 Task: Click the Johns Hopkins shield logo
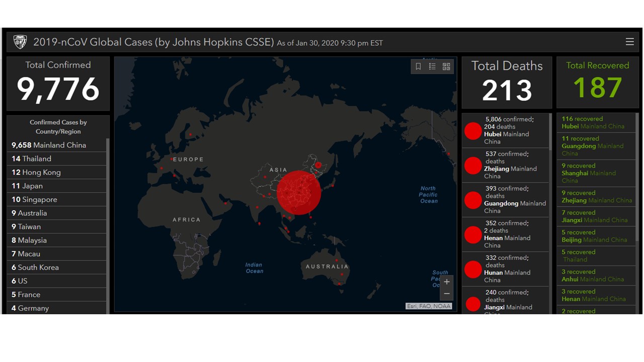[20, 42]
